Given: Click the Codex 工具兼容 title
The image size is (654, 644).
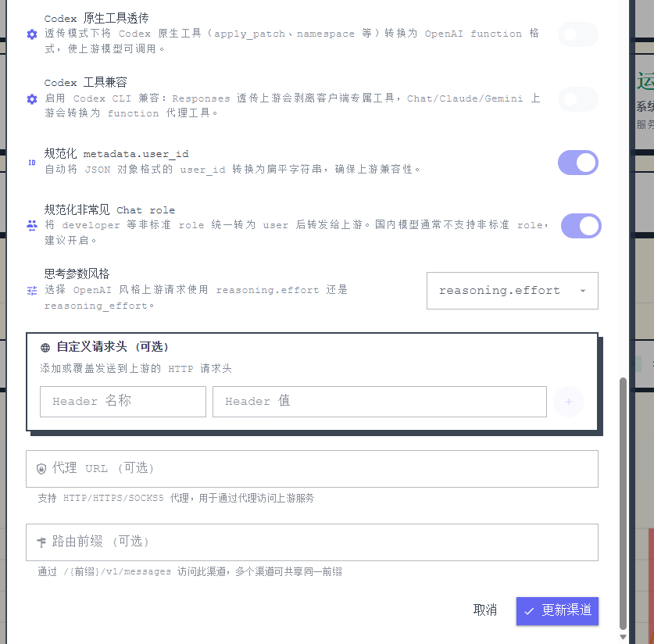Looking at the screenshot, I should [x=85, y=83].
